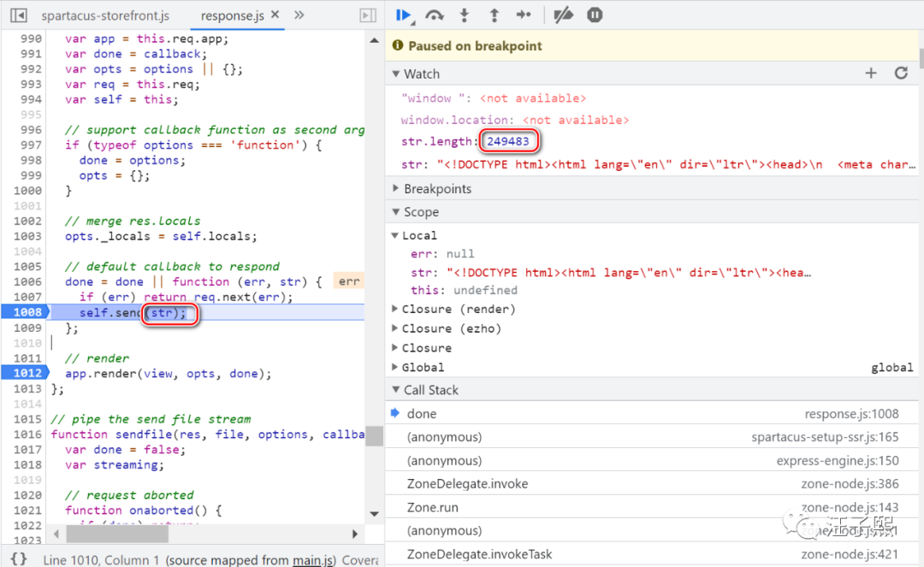
Task: Select the spartacus-setup-ssr.js:165 anonymous frame
Action: (652, 437)
